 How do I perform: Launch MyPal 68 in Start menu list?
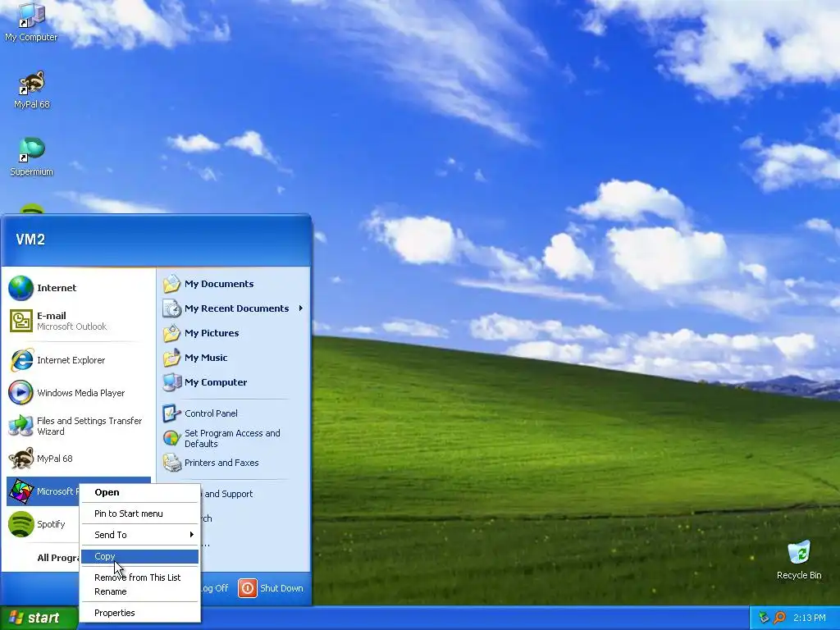(78, 459)
